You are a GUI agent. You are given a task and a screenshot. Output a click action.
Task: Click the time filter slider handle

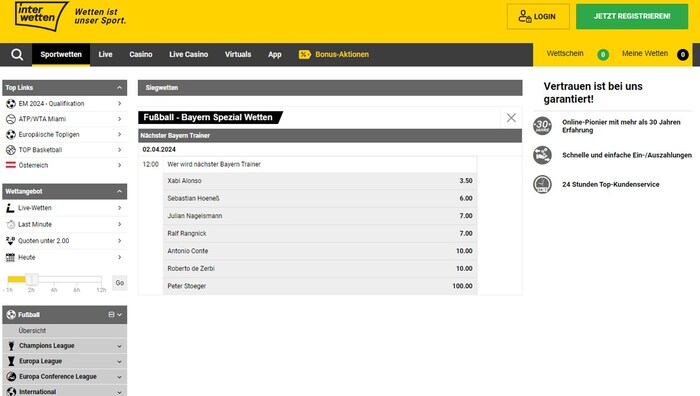click(x=31, y=279)
